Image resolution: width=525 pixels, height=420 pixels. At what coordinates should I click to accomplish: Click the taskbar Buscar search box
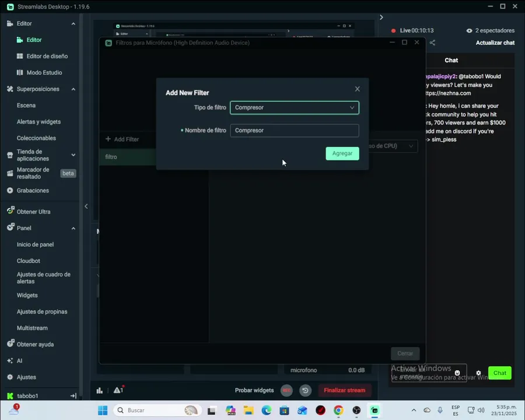(x=157, y=410)
